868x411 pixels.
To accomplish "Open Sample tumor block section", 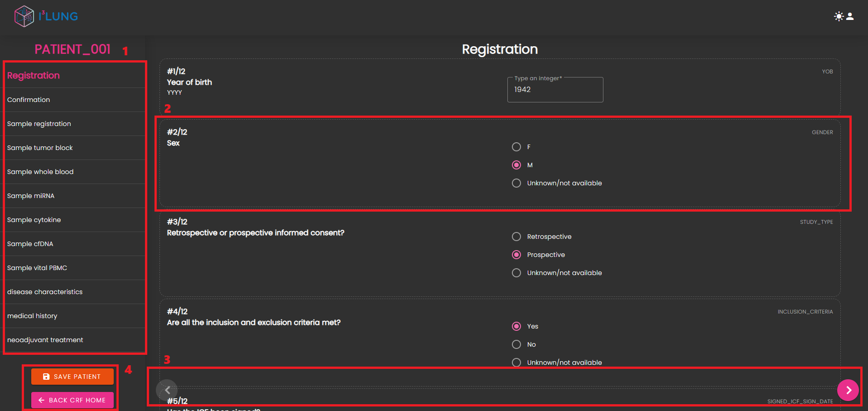I will click(40, 148).
